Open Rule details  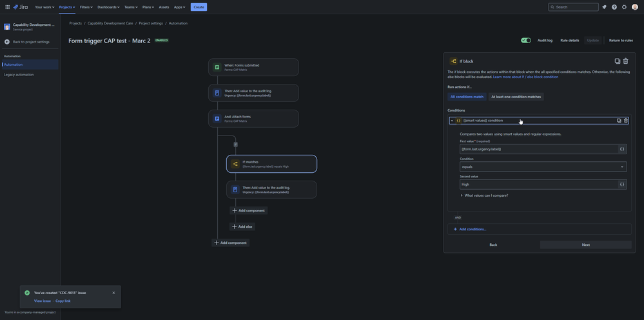click(x=570, y=40)
